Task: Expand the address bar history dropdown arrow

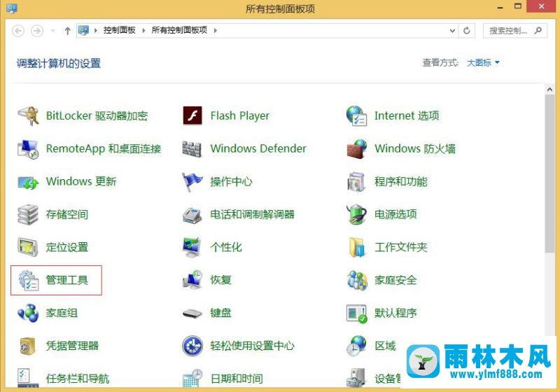Action: click(x=452, y=31)
